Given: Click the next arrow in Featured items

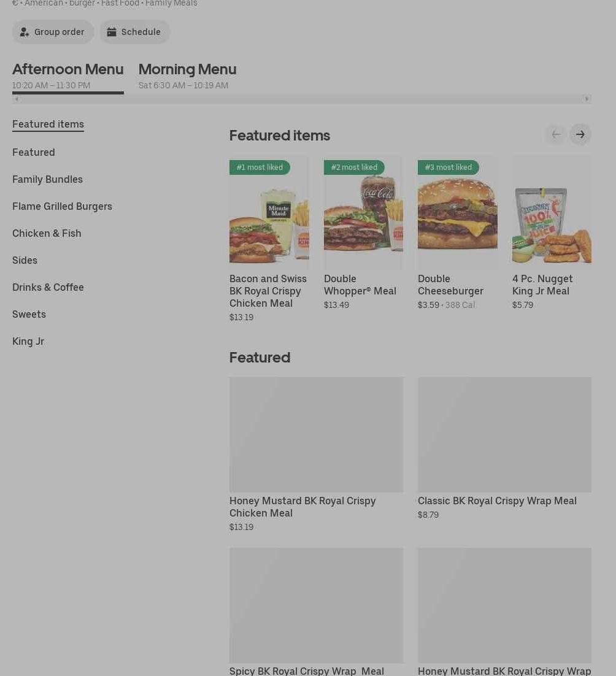Looking at the screenshot, I should [580, 134].
